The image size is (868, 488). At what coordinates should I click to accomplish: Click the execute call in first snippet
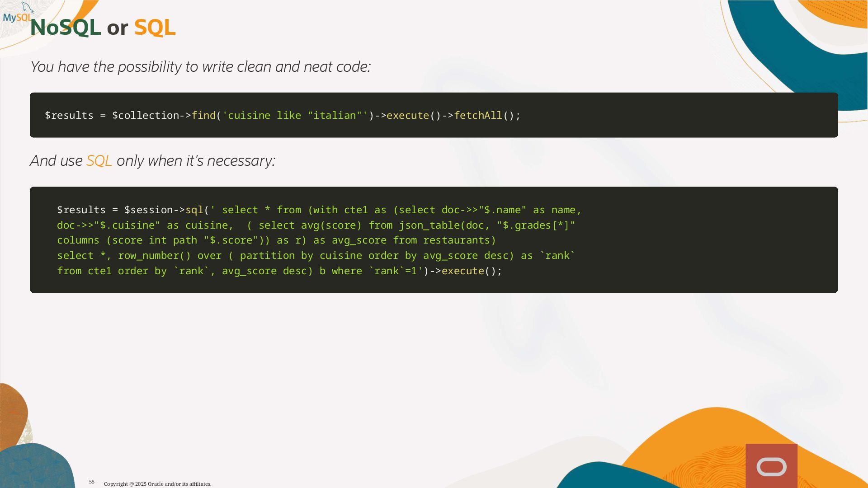[407, 116]
